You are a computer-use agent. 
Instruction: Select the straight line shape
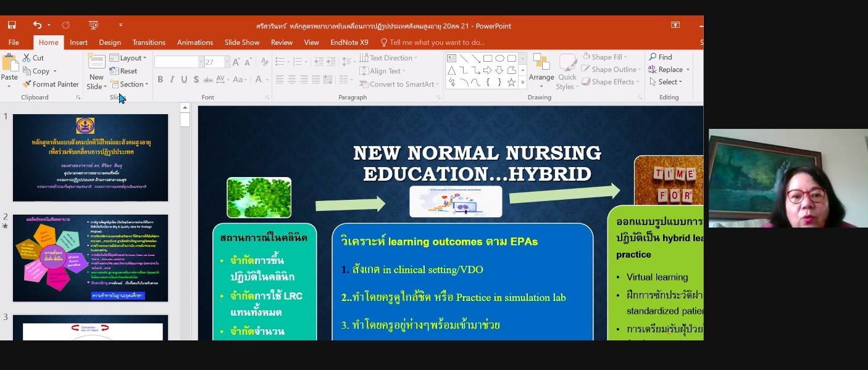point(464,59)
